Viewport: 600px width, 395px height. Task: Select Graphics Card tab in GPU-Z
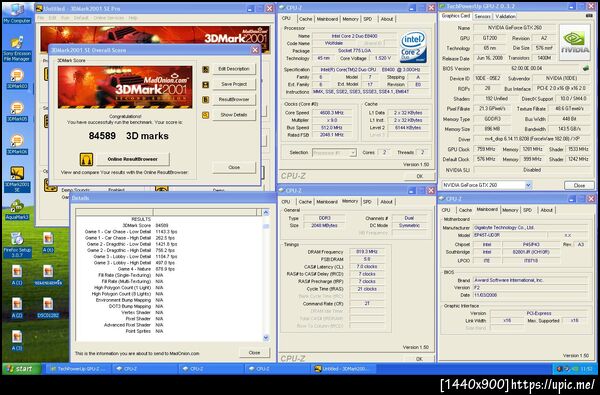pos(455,16)
